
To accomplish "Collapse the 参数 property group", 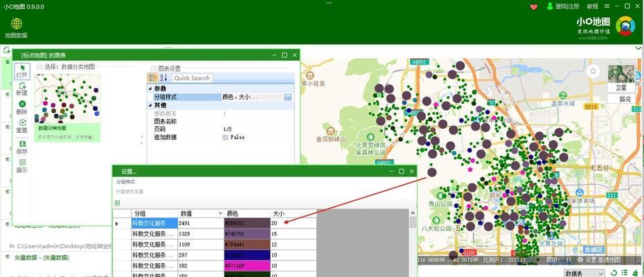I will 150,89.
